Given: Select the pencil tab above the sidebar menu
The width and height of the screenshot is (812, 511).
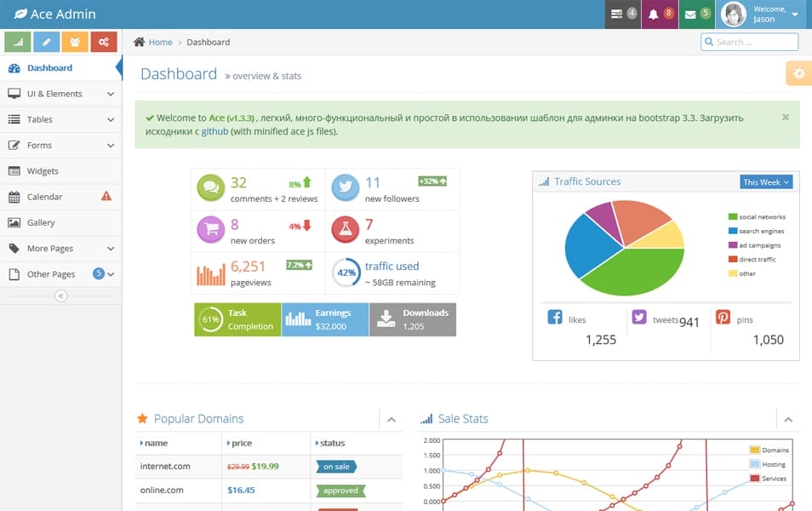Looking at the screenshot, I should (x=47, y=41).
